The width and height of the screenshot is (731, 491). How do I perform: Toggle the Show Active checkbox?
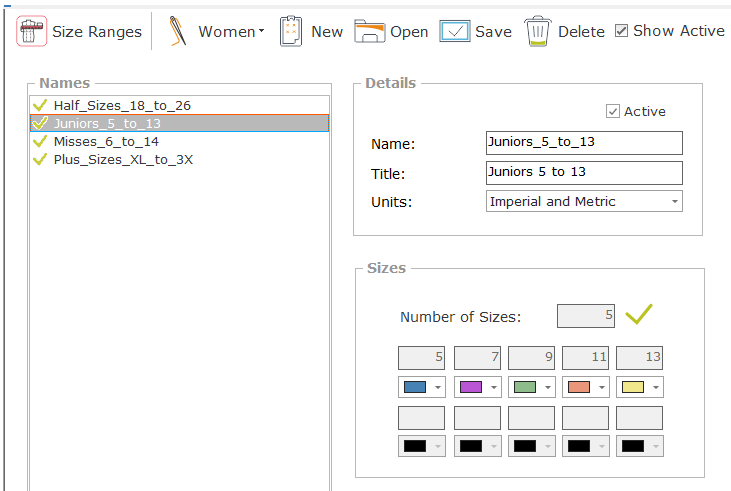[621, 31]
